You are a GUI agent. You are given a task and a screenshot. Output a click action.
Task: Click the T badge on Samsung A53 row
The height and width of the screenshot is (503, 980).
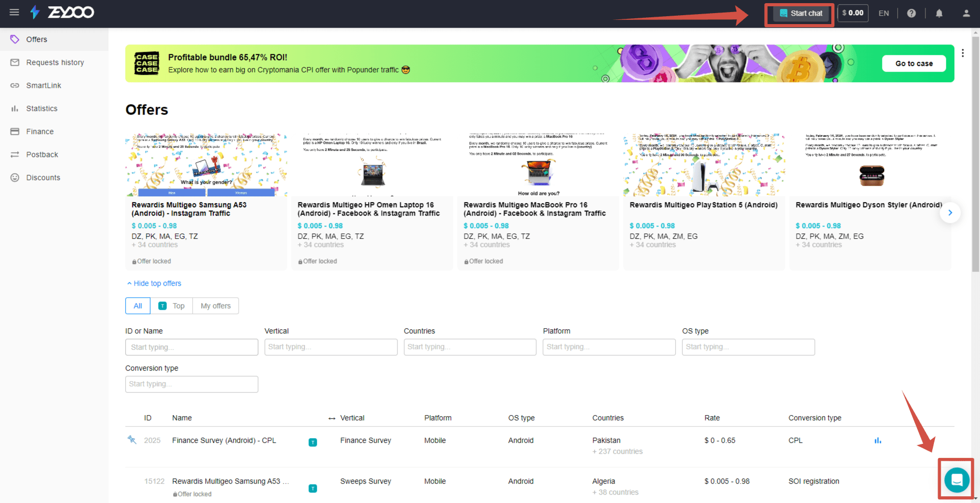313,488
